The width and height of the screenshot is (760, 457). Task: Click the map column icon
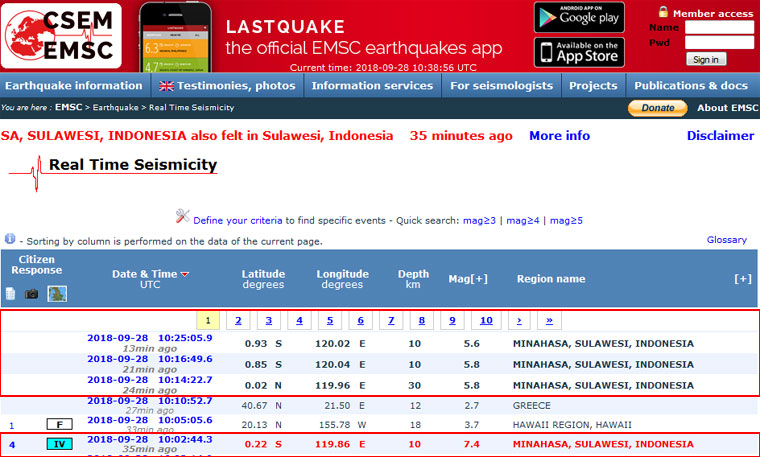(x=57, y=293)
